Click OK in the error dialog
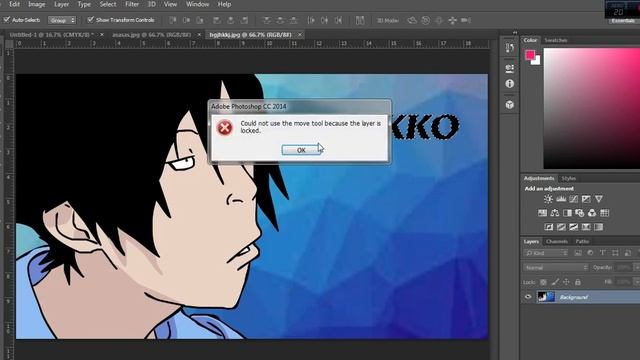Viewport: 640px width, 360px height. [x=301, y=150]
